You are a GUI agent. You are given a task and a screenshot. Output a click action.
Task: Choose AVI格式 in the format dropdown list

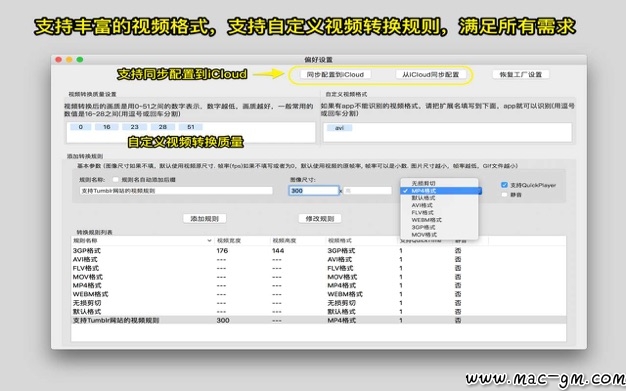click(439, 205)
